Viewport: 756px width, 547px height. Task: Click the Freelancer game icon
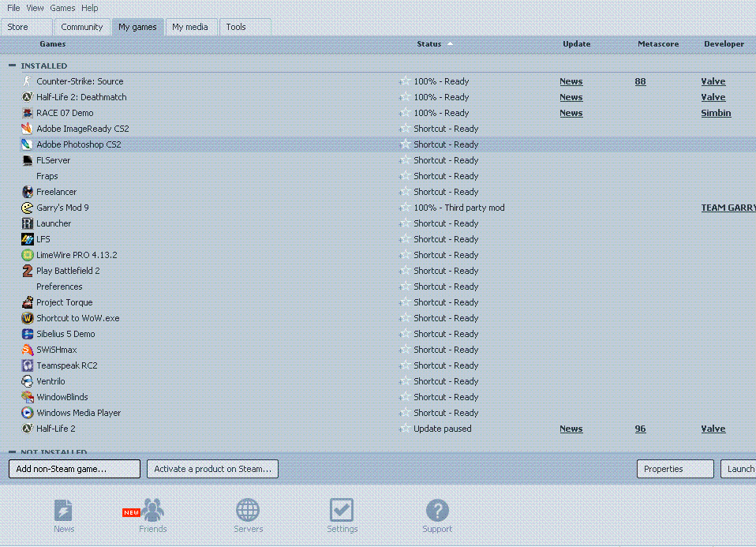[x=28, y=192]
